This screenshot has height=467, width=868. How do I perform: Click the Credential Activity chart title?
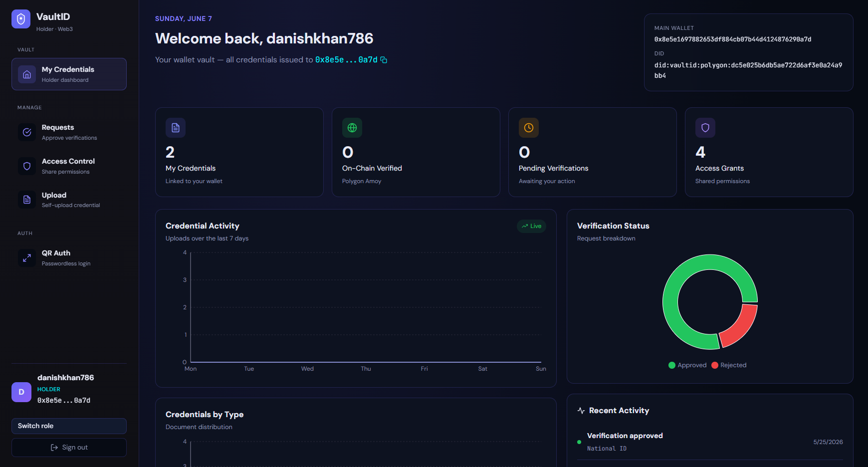pyautogui.click(x=203, y=226)
